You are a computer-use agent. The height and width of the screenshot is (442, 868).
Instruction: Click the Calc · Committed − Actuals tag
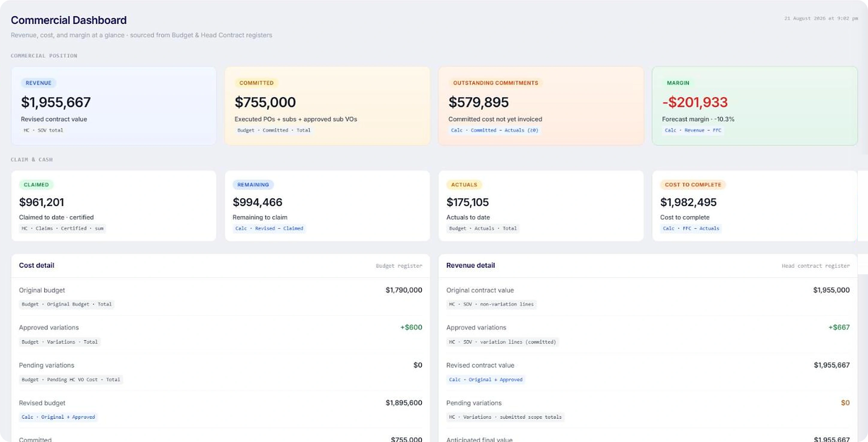(495, 130)
